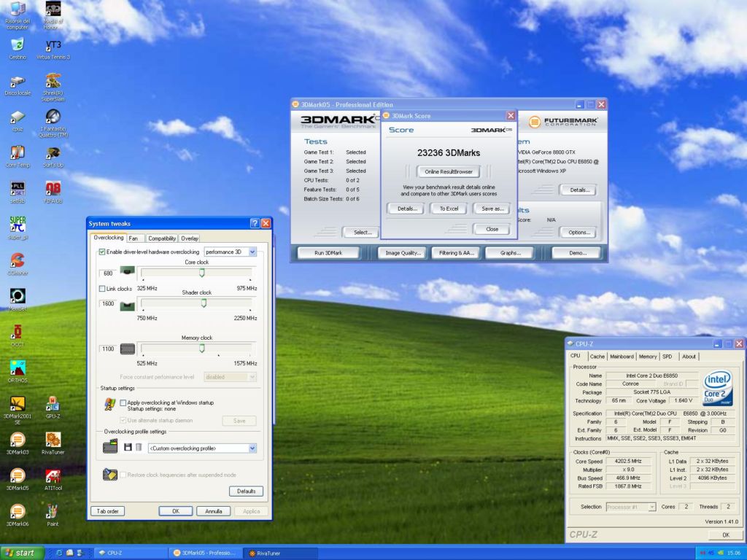This screenshot has width=747, height=560.
Task: Click OK in the CPU-Z window
Action: point(725,534)
